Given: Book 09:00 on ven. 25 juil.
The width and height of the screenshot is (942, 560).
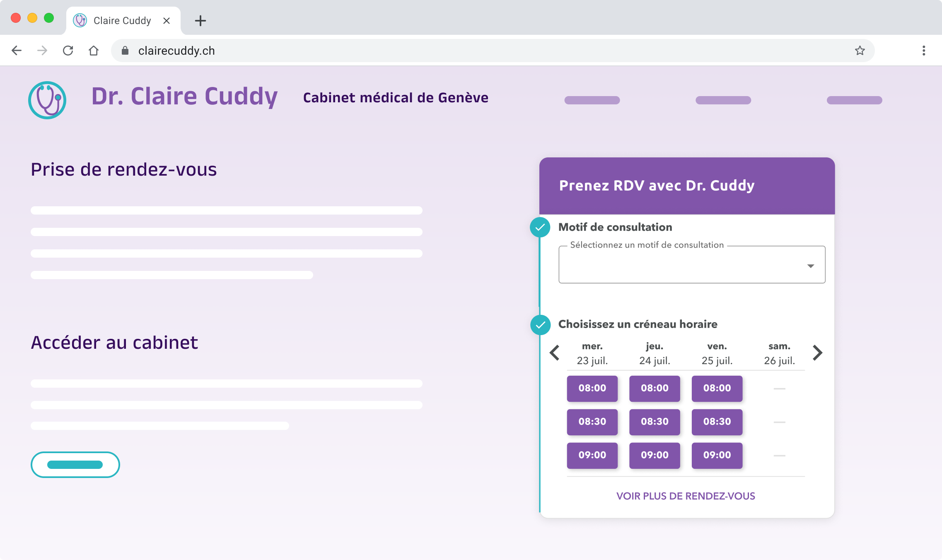Looking at the screenshot, I should point(717,455).
